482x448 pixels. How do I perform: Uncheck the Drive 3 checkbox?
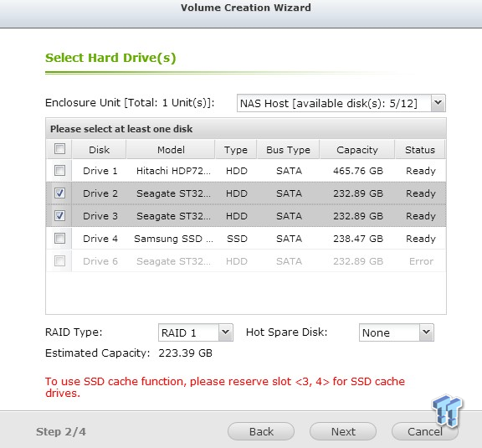tap(59, 216)
